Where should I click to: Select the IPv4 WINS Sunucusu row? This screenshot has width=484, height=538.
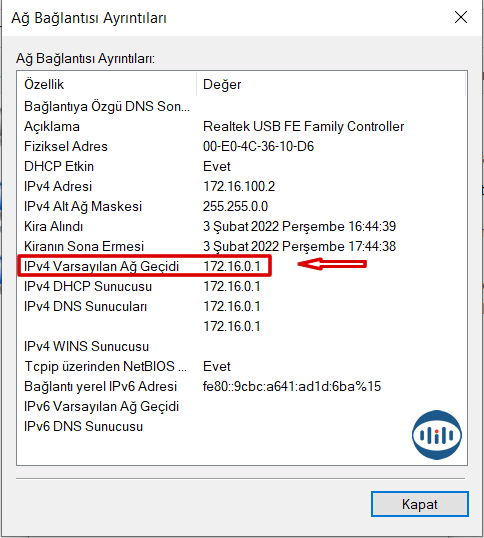[x=242, y=346]
